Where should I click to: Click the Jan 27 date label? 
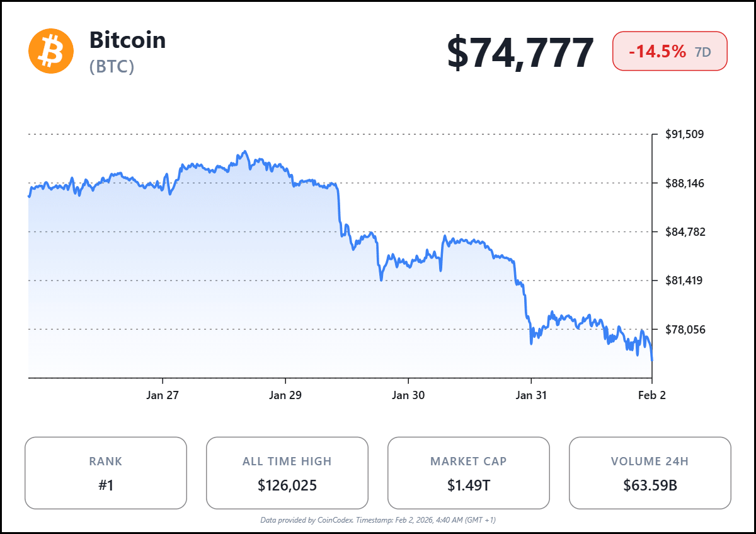pos(163,395)
